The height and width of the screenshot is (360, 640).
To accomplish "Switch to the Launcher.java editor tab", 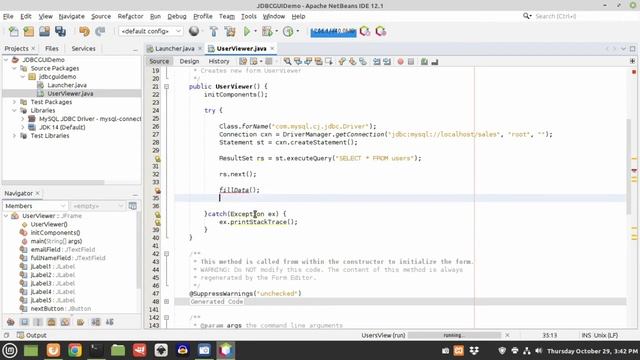I will click(x=174, y=48).
